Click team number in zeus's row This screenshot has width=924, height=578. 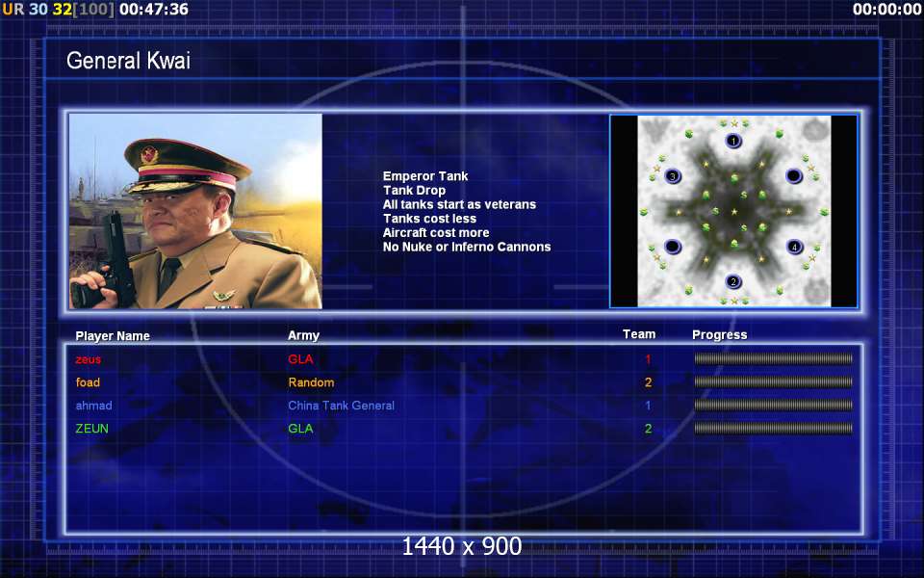click(x=648, y=359)
